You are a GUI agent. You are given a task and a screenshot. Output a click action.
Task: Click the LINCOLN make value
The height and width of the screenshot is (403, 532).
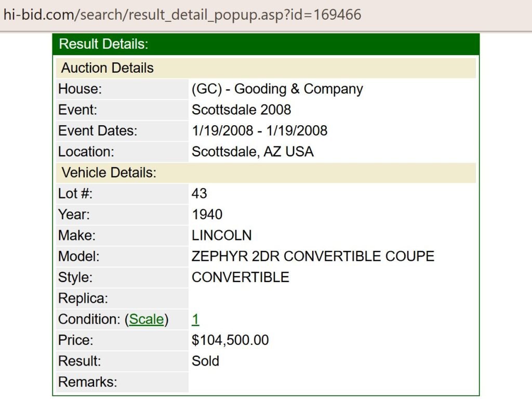[221, 235]
